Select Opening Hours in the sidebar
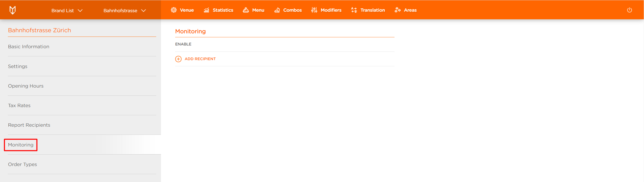644x182 pixels. point(82,86)
